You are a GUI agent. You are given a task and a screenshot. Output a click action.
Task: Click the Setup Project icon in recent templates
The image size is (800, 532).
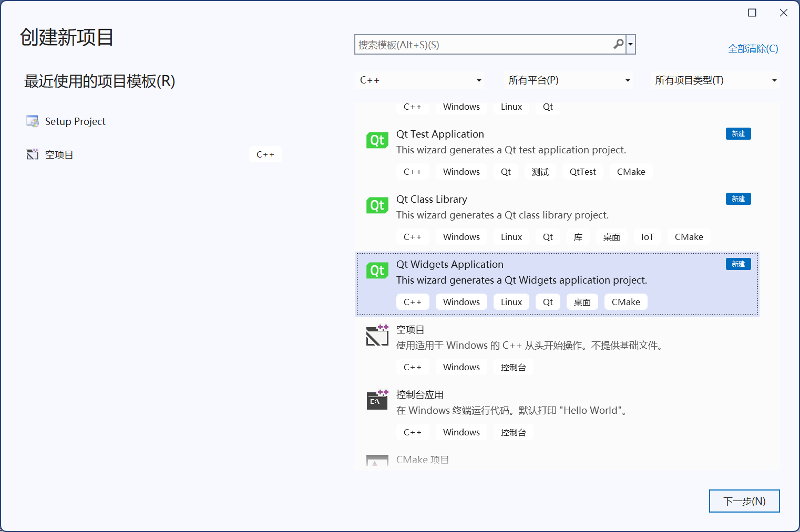pos(33,121)
